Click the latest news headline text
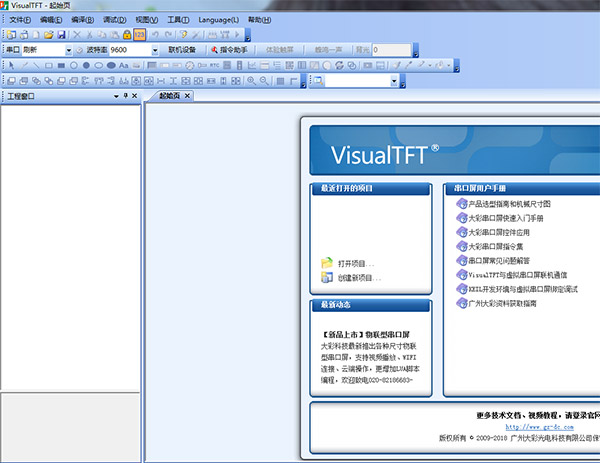 click(366, 335)
